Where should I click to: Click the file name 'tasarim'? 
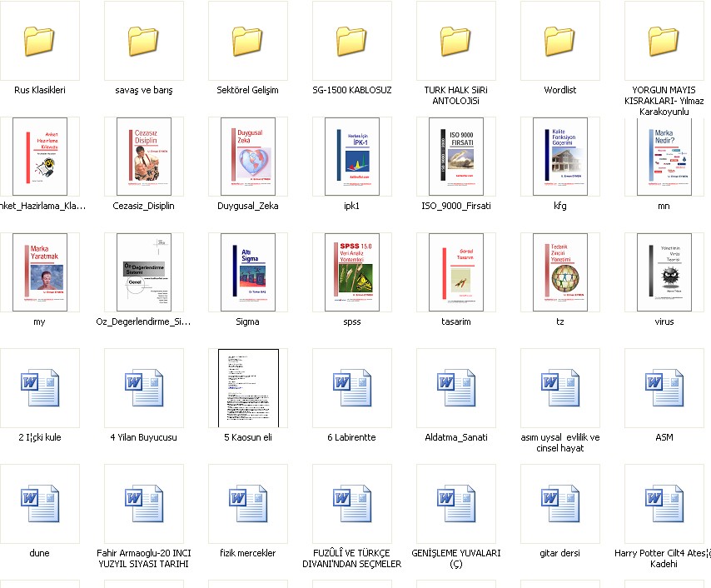tap(455, 321)
